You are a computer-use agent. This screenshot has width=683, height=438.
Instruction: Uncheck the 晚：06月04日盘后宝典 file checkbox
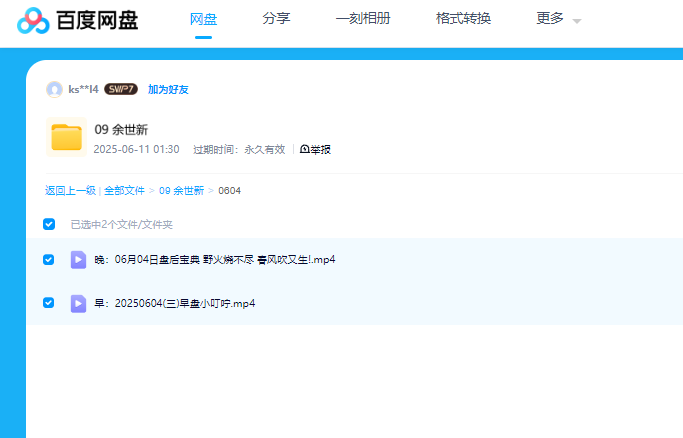(49, 260)
